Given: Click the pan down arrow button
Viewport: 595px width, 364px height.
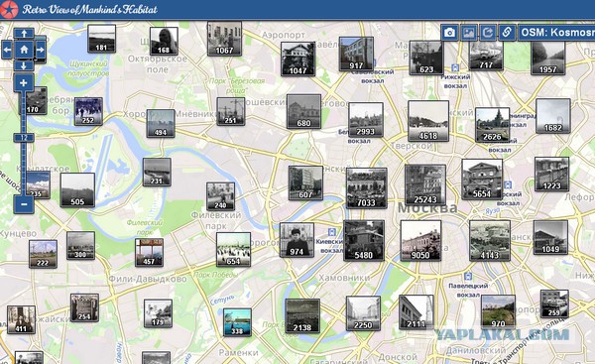Looking at the screenshot, I should 24,65.
